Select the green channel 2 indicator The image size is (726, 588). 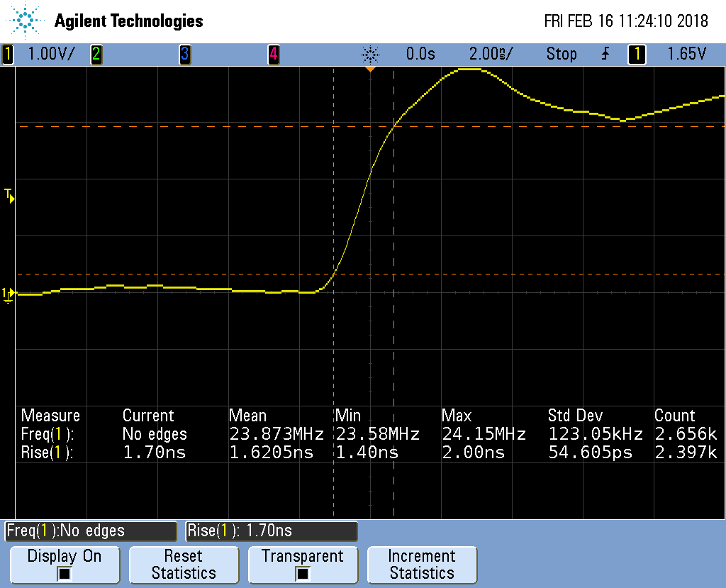(96, 54)
